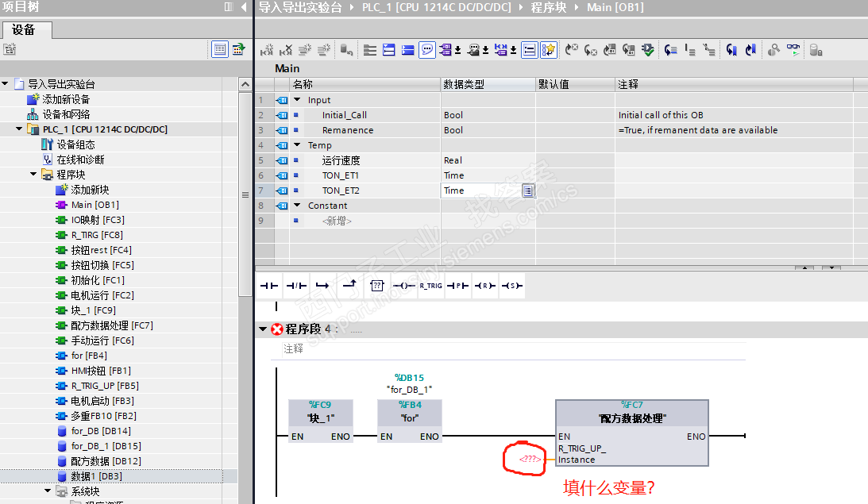Click the locked database toolbar icon
The width and height of the screenshot is (868, 504).
tap(816, 50)
